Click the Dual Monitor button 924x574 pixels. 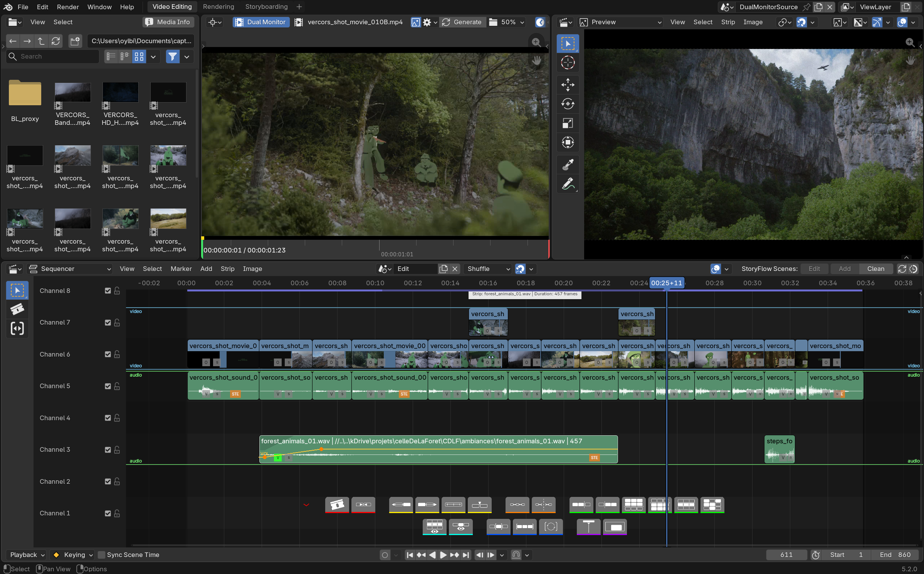(260, 22)
